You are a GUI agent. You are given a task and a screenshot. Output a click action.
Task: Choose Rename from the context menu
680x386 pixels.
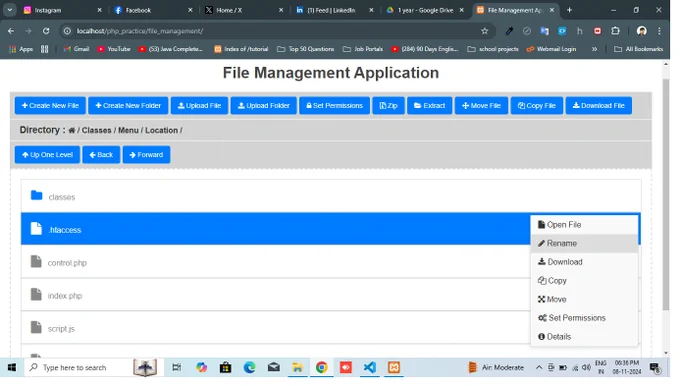tap(584, 243)
